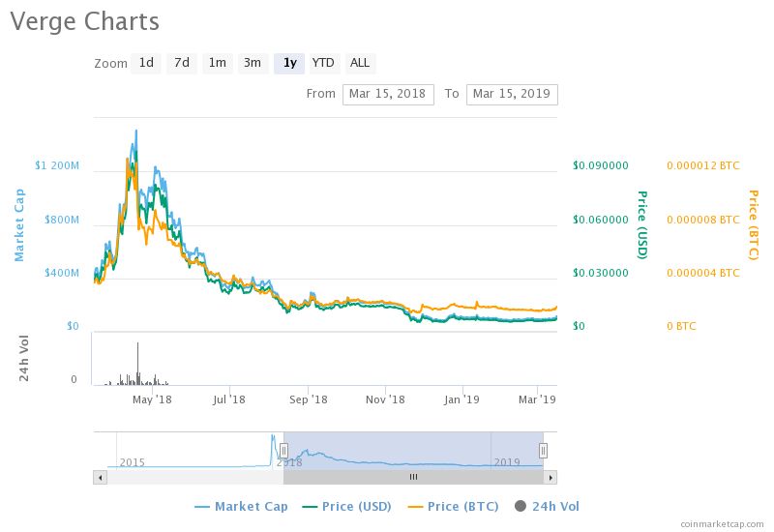774x532 pixels.
Task: Toggle Price (BTC) series in legend
Action: tap(454, 507)
